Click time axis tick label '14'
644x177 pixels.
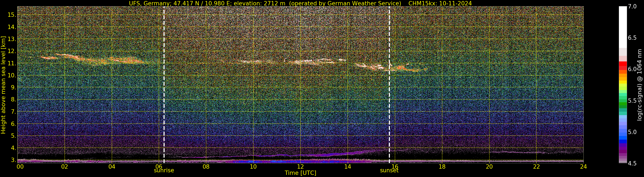click(x=347, y=166)
